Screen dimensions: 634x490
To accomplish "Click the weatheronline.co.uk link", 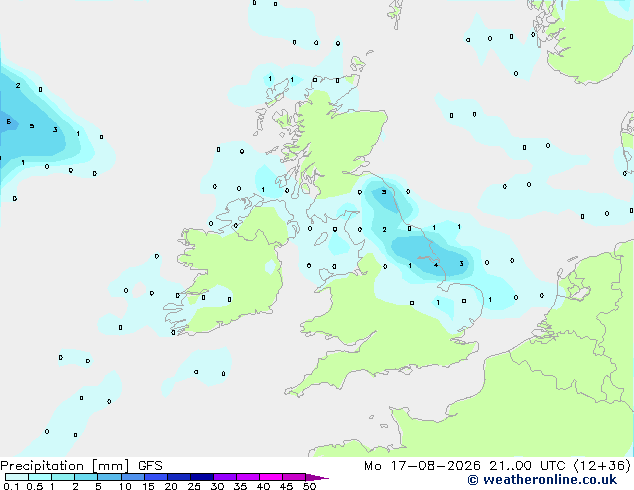I will pyautogui.click(x=542, y=480).
